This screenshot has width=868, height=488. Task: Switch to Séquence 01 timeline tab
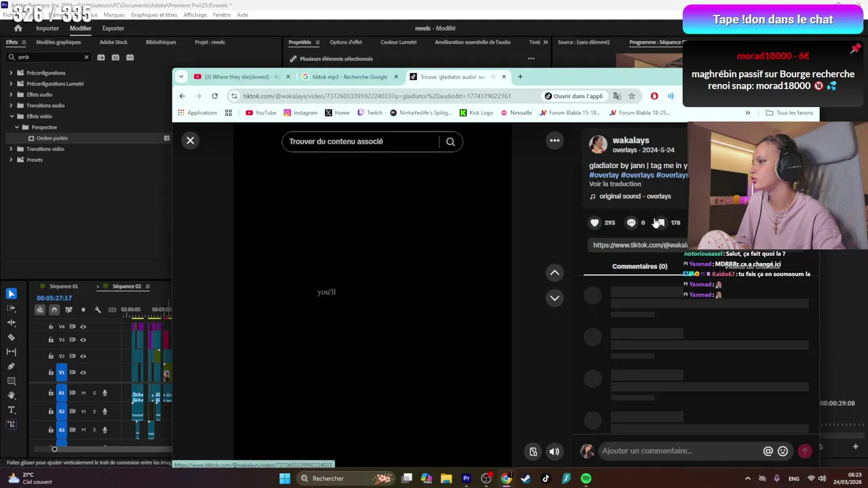[x=64, y=286]
